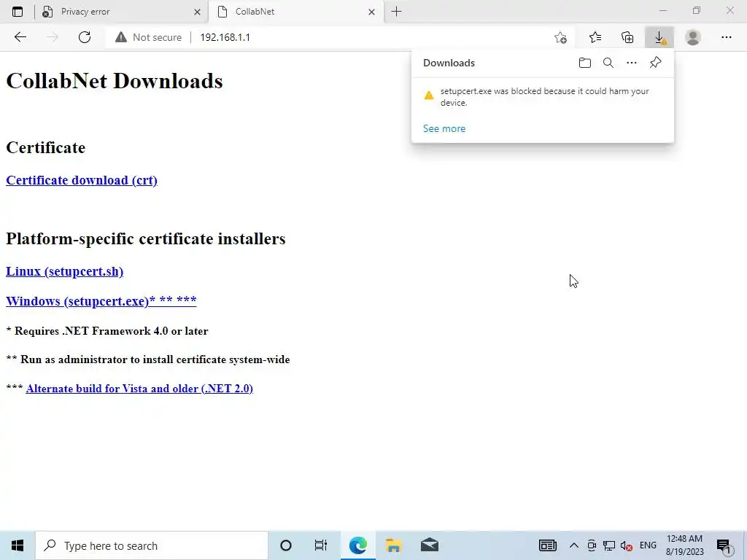Viewport: 747px width, 560px height.
Task: Open Edge Settings and more menu
Action: pyautogui.click(x=726, y=37)
